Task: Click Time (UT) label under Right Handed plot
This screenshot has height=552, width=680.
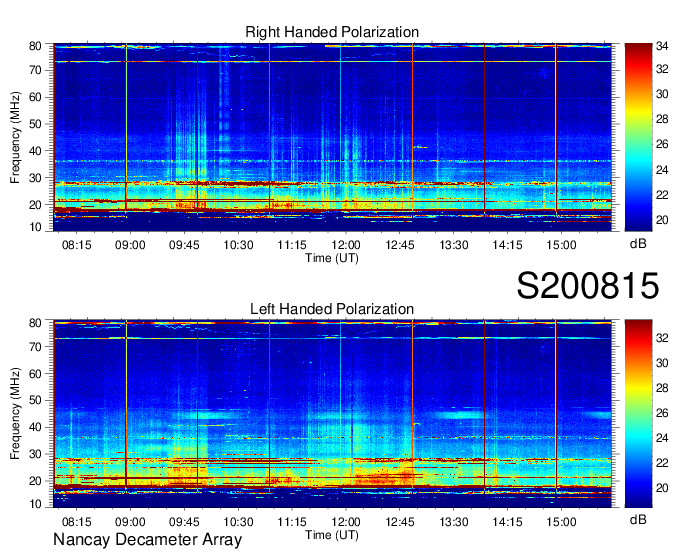Action: [332, 258]
